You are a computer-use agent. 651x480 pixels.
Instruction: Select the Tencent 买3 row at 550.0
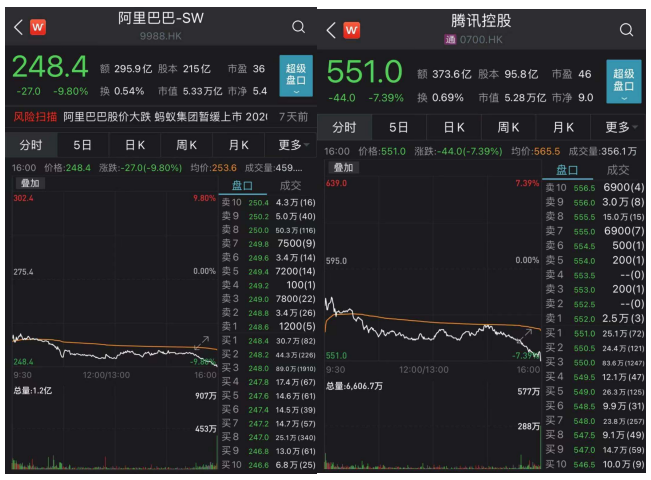pyautogui.click(x=595, y=362)
